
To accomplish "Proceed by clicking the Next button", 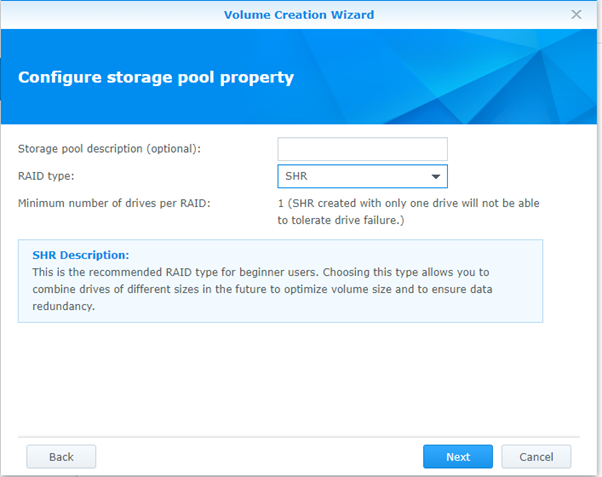I will point(458,456).
